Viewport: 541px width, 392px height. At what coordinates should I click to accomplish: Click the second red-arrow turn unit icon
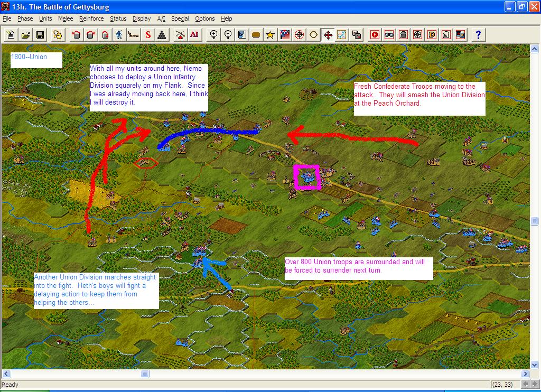coord(91,34)
